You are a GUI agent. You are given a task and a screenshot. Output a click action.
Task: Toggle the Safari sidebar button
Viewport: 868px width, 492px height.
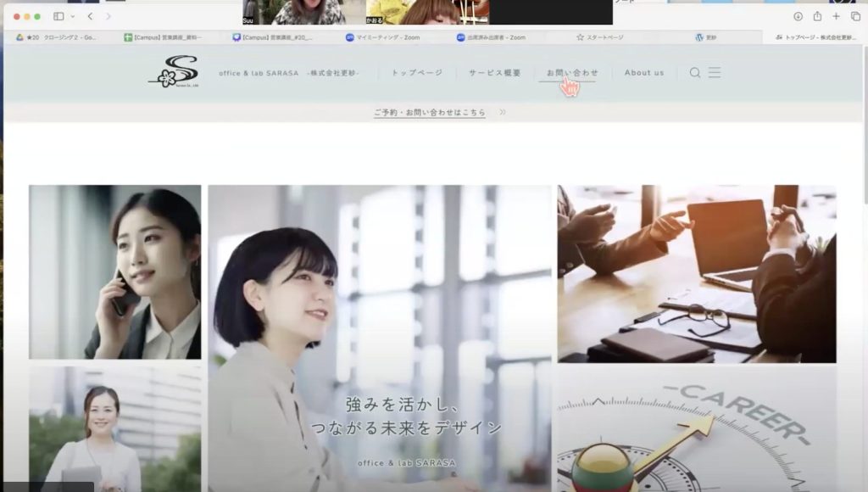coord(58,16)
